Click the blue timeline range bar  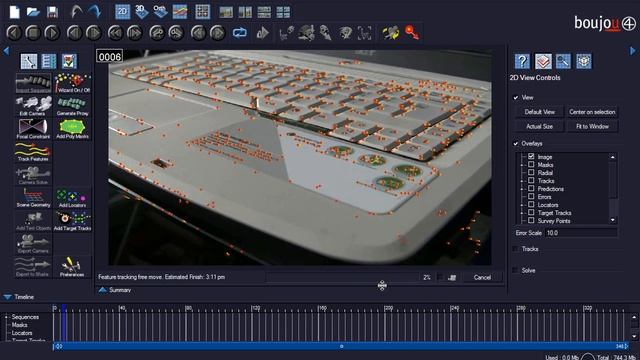click(341, 346)
